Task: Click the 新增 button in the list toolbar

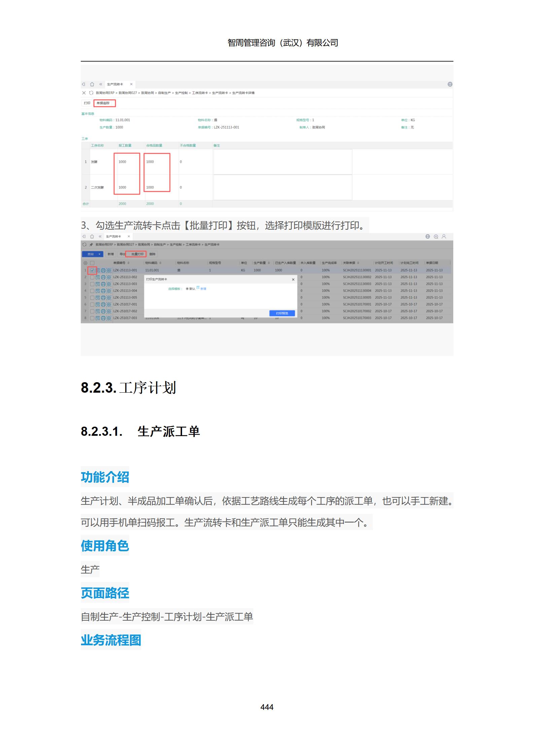Action: click(x=111, y=254)
